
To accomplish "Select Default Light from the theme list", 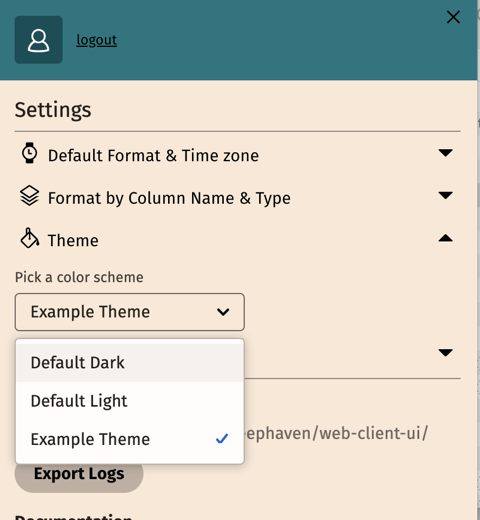I will coord(130,401).
